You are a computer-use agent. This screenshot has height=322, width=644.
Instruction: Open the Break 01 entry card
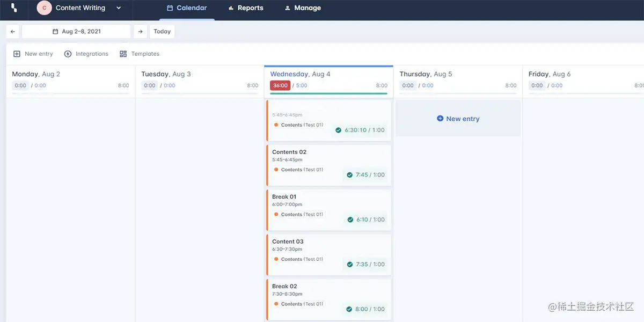coord(328,210)
